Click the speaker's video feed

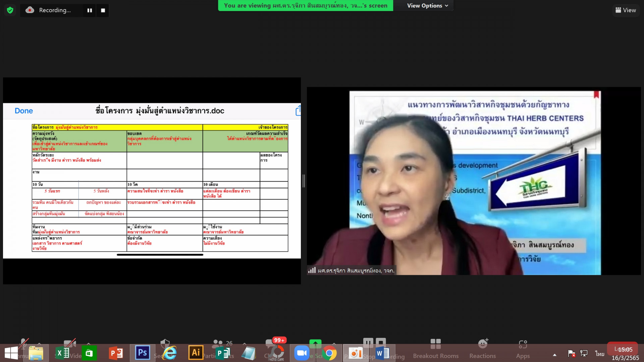474,181
